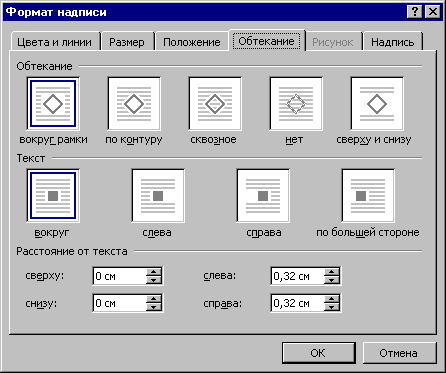446x373 pixels.
Task: Decrease the 'справа' distance with down arrow
Action: point(332,307)
